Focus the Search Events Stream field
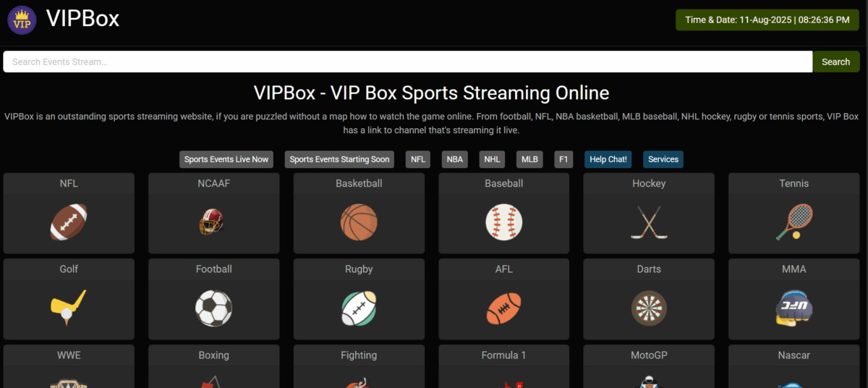Image resolution: width=868 pixels, height=388 pixels. [x=408, y=62]
